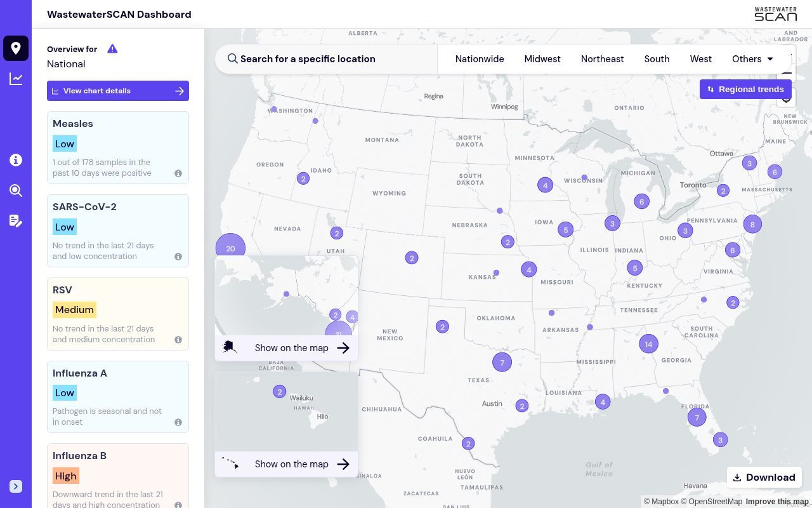812x508 pixels.
Task: Click the WastewaterSCAN logo
Action: (x=775, y=14)
